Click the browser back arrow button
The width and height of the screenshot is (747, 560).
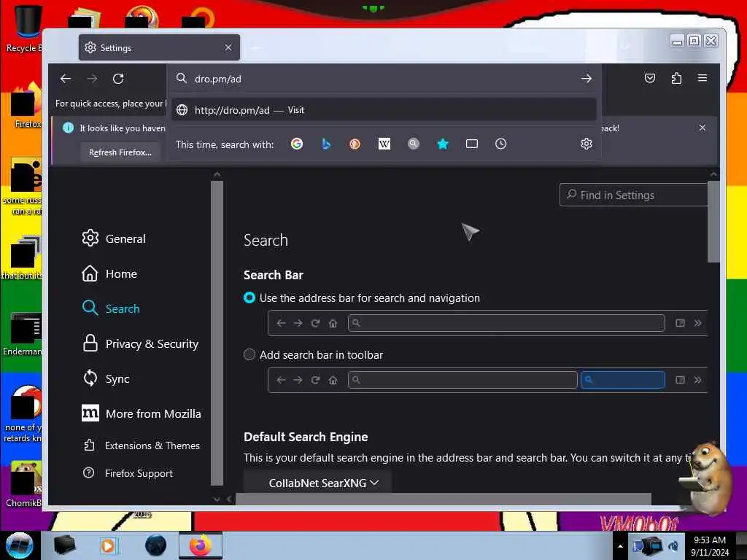[x=65, y=79]
